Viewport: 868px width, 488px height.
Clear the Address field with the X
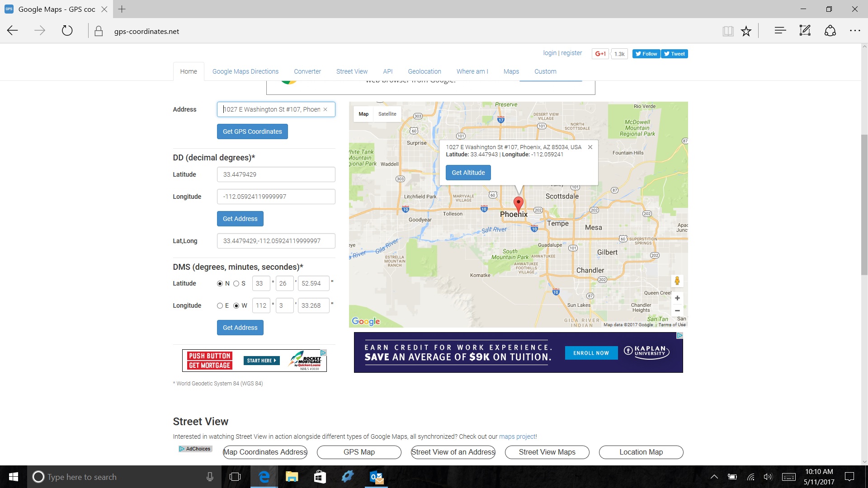tap(325, 109)
